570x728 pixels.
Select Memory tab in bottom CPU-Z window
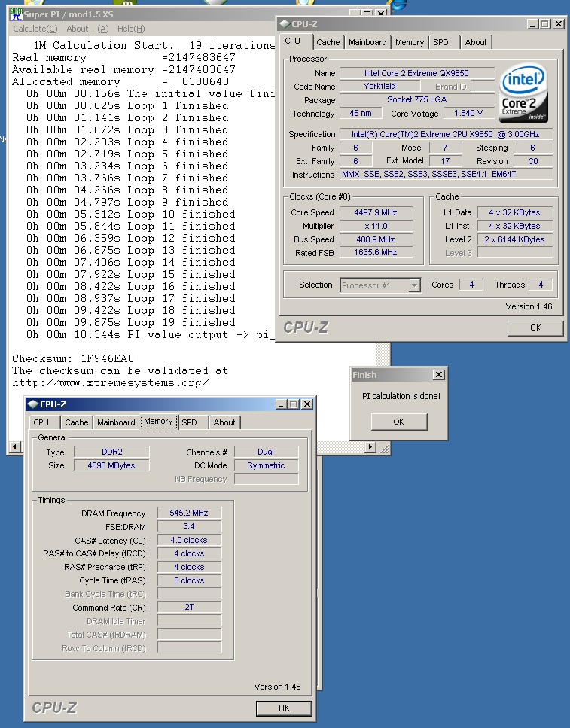point(158,421)
